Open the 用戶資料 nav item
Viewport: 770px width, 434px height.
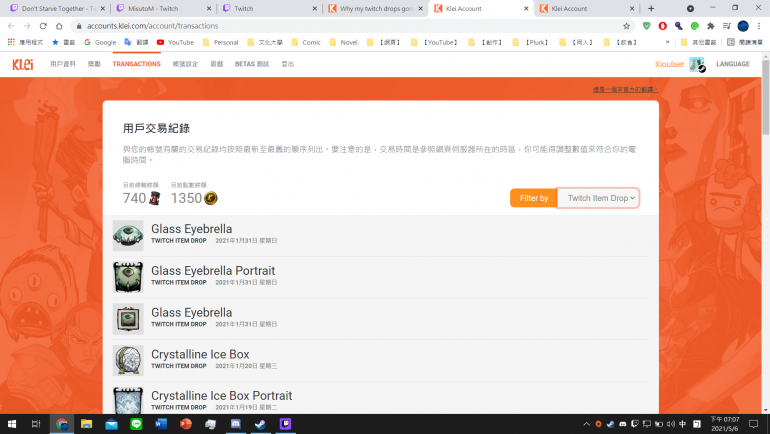click(x=63, y=64)
